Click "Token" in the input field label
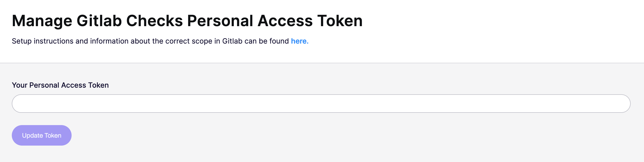The height and width of the screenshot is (162, 644). point(98,85)
